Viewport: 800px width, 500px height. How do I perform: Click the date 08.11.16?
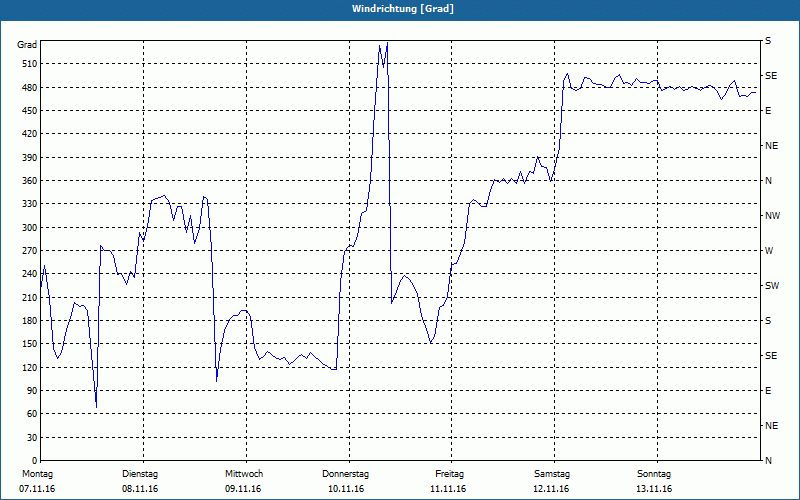tap(140, 489)
